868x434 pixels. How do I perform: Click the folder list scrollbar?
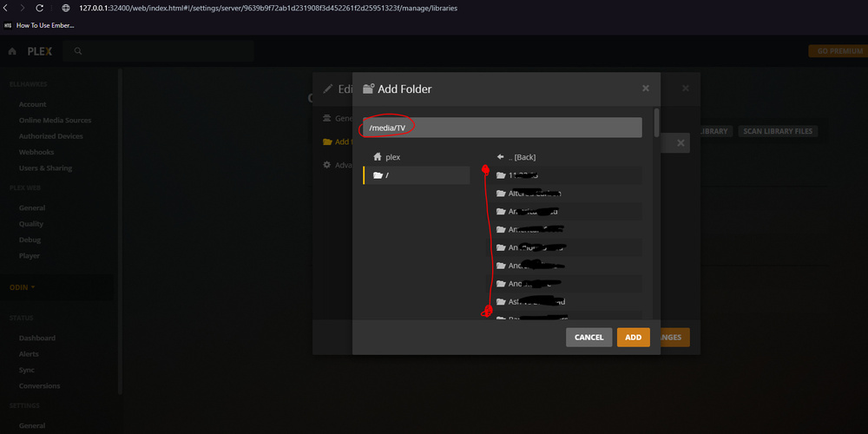(x=656, y=123)
